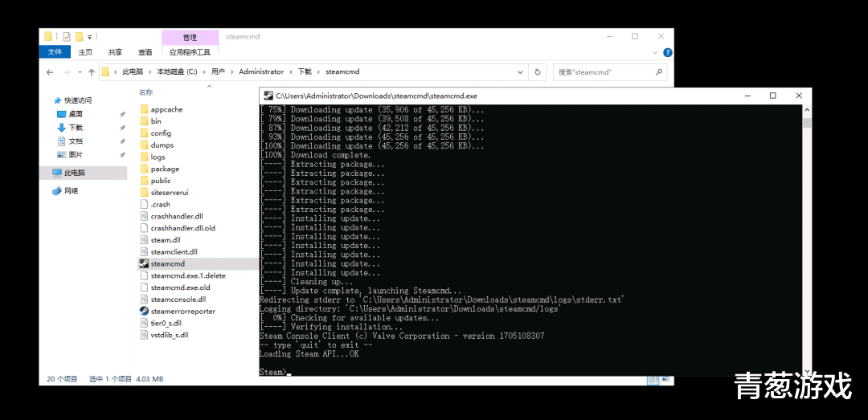The image size is (868, 420).
Task: Click 本地磁盘 (C:) in the address breadcrumb
Action: point(177,72)
